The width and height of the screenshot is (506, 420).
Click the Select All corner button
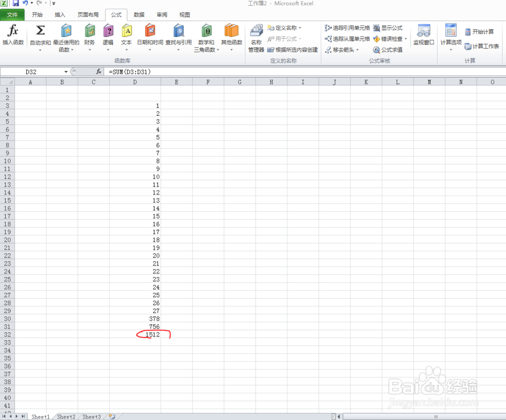8,82
